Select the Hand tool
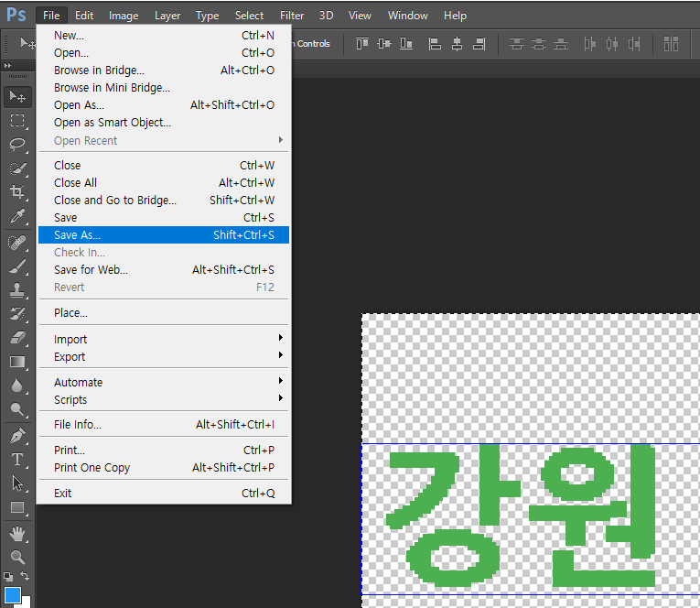Viewport: 700px width, 608px height. tap(17, 534)
